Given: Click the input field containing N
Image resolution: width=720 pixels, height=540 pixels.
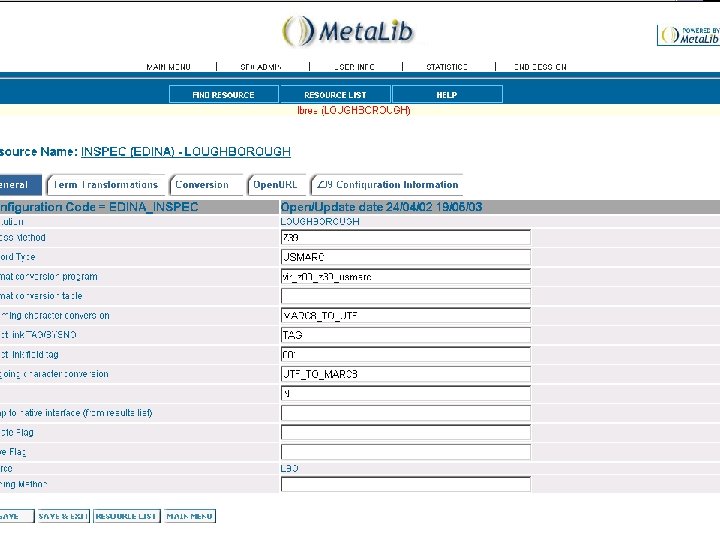Looking at the screenshot, I should pos(405,394).
